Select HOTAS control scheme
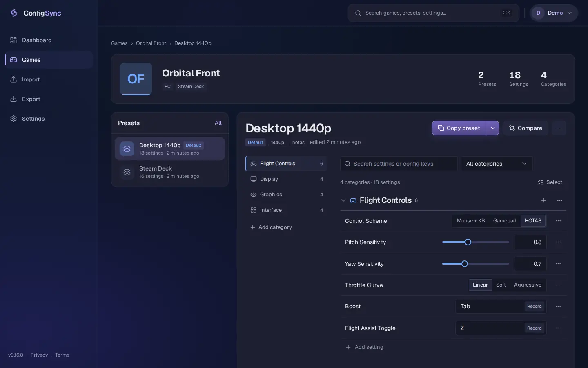This screenshot has height=368, width=588. pyautogui.click(x=533, y=221)
